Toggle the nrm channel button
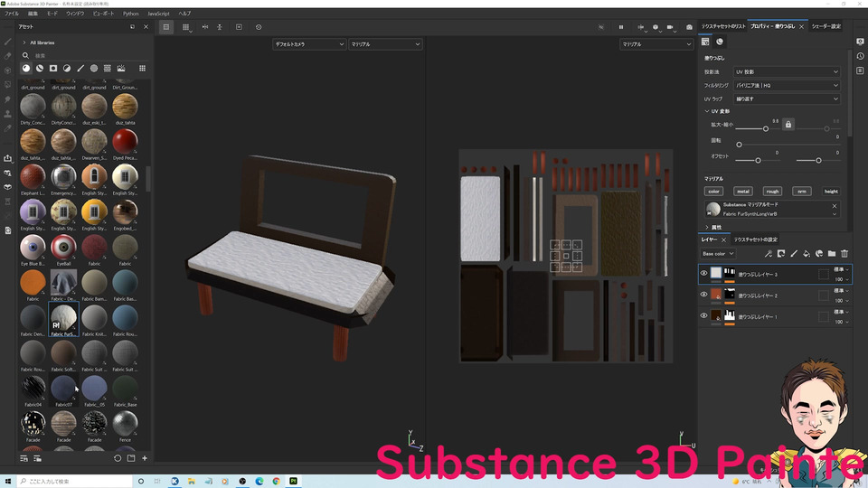 802,191
